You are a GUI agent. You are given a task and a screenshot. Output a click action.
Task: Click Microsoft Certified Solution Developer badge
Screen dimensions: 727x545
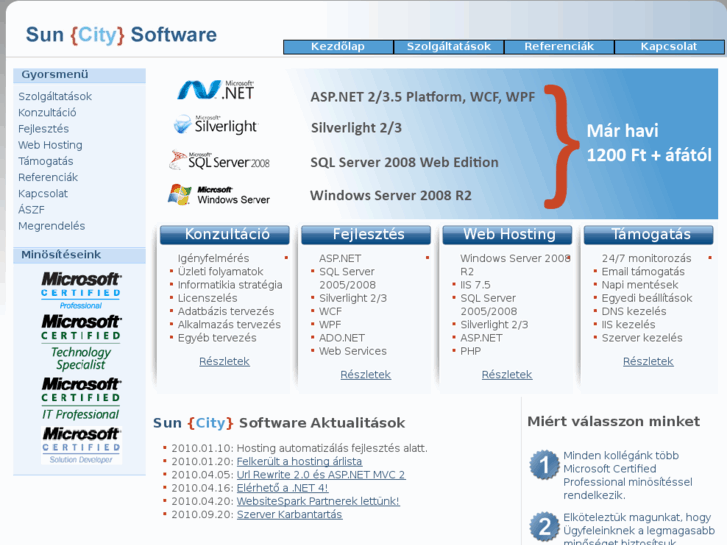[81, 445]
